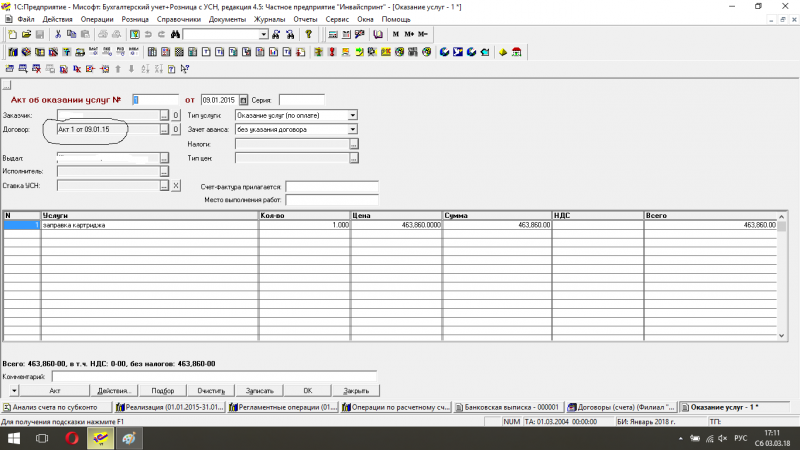Click the first icon in the second toolbar row
Image resolution: width=800 pixels, height=450 pixels.
[x=13, y=52]
